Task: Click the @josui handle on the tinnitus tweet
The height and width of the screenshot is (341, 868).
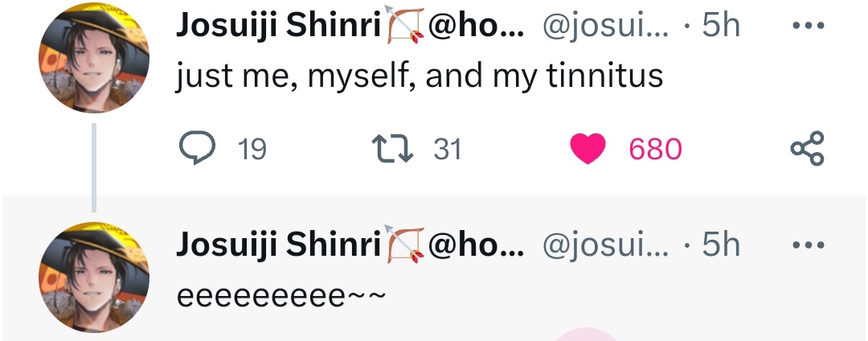Action: tap(605, 27)
